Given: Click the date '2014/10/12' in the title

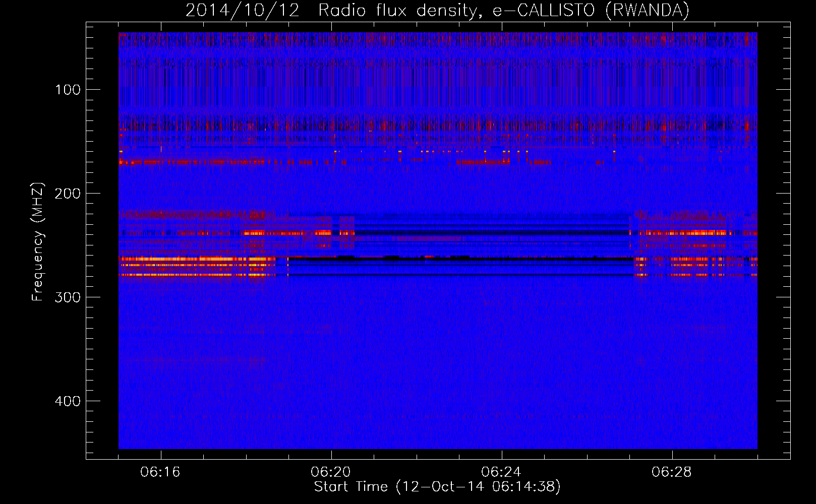Looking at the screenshot, I should 243,10.
